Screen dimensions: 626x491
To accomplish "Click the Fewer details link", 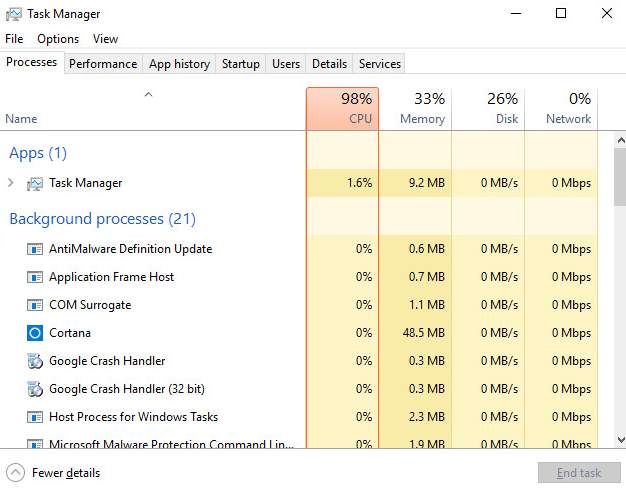I will click(66, 473).
